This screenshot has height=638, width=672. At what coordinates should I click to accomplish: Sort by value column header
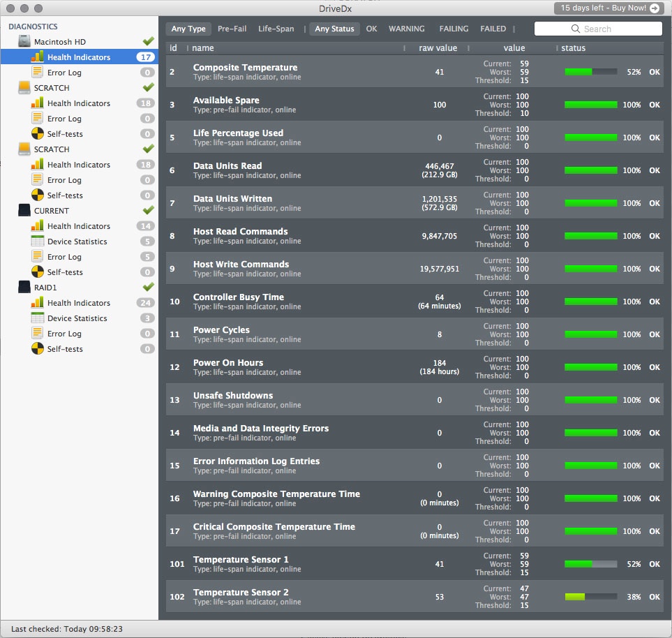tap(514, 48)
